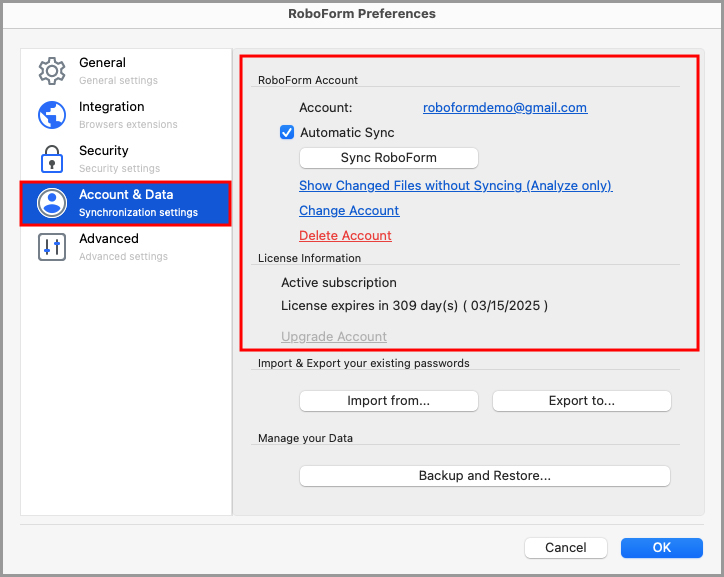Screen dimensions: 724x577
Task: Switch to Integration browsers extensions tab
Action: [126, 115]
